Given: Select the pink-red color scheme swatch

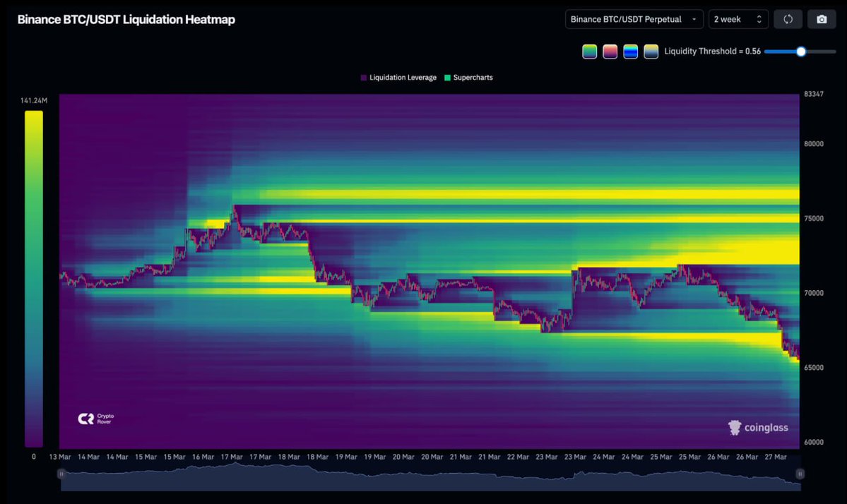Looking at the screenshot, I should click(x=610, y=52).
